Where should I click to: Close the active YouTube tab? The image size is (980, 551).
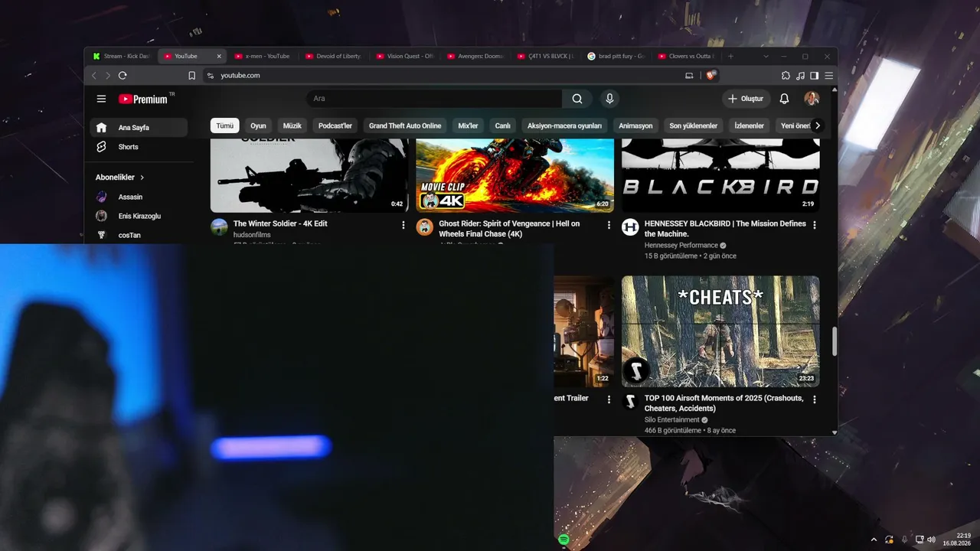(219, 57)
